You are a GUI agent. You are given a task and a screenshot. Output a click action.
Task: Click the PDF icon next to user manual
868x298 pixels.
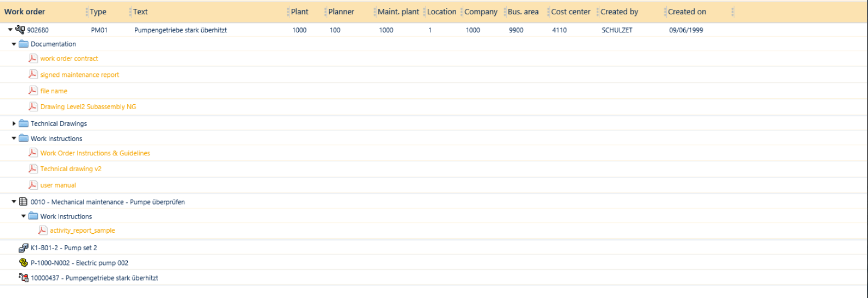point(33,185)
